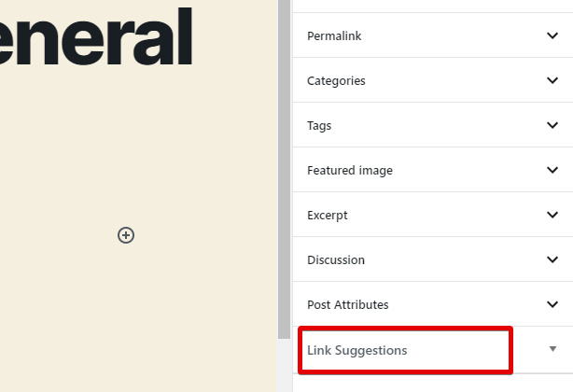Click the Excerpt panel chevron arrow
573x392 pixels.
click(x=552, y=215)
